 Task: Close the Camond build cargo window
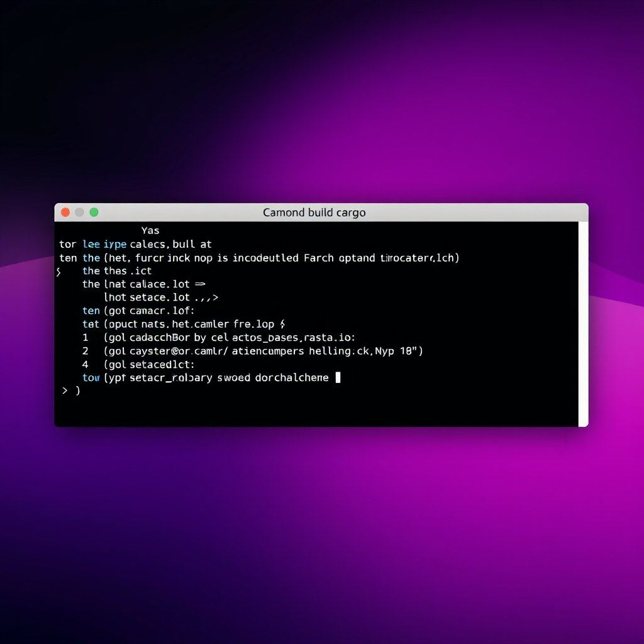click(65, 213)
